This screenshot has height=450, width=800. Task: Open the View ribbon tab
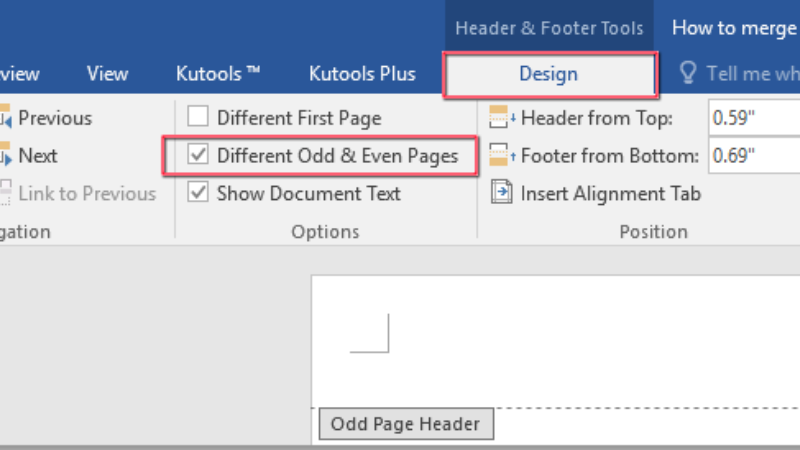[x=107, y=74]
